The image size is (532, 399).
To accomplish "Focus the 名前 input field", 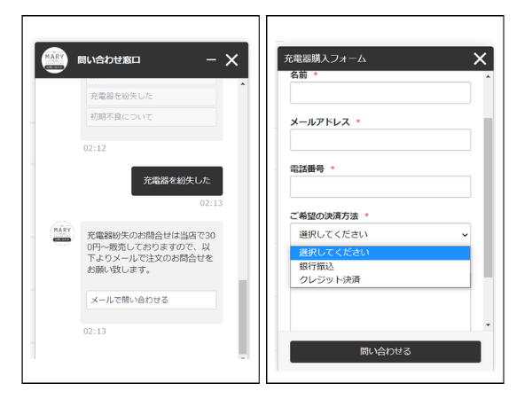I will (379, 93).
